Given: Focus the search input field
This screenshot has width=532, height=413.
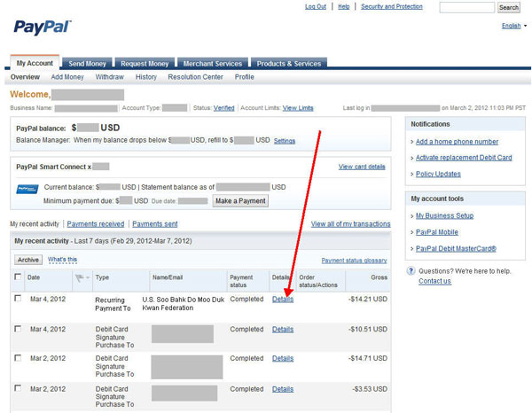Looking at the screenshot, I should point(467,7).
